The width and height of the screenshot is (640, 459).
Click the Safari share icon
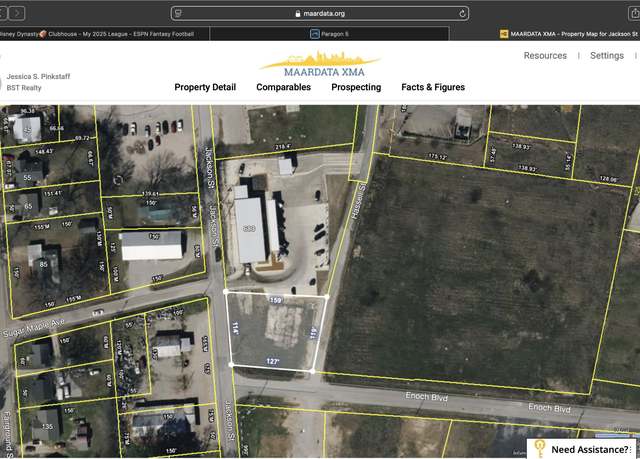tap(634, 13)
